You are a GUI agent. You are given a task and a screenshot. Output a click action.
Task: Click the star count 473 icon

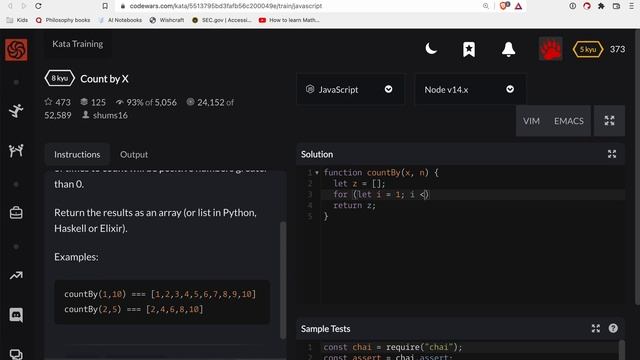[x=49, y=102]
